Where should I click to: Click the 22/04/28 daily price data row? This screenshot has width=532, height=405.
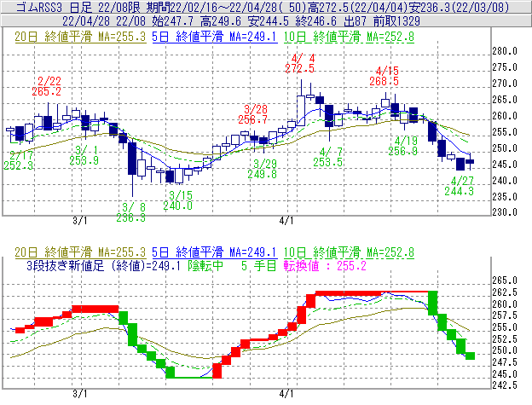click(241, 21)
